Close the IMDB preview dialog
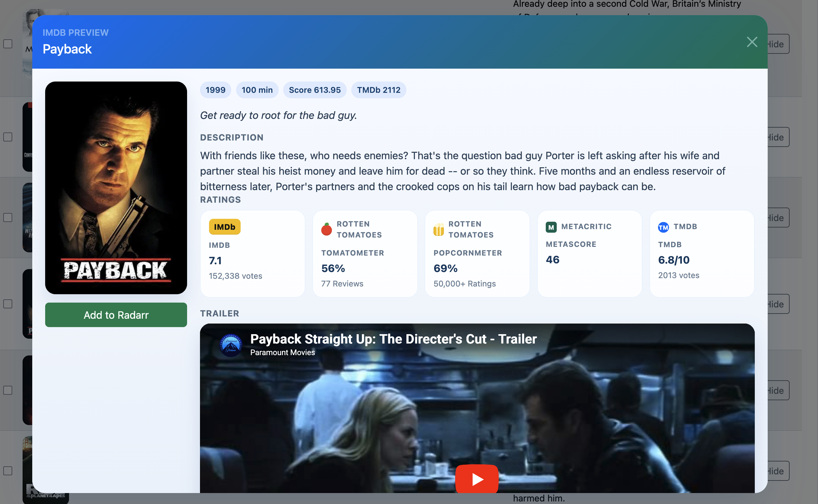The width and height of the screenshot is (818, 504). [752, 42]
